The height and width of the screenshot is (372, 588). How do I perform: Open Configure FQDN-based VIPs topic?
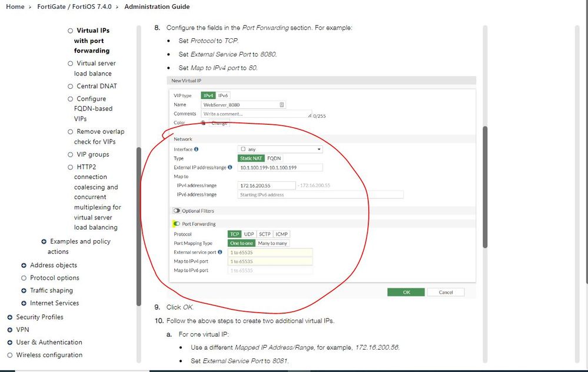(93, 109)
